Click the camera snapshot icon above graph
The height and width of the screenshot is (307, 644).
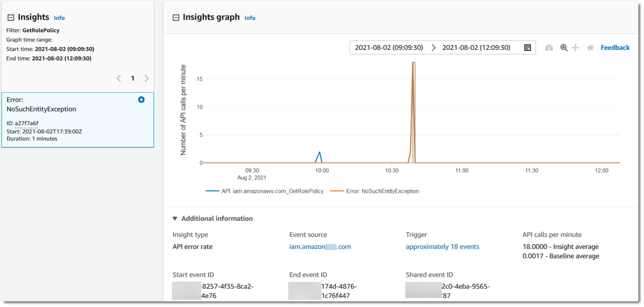pos(549,48)
